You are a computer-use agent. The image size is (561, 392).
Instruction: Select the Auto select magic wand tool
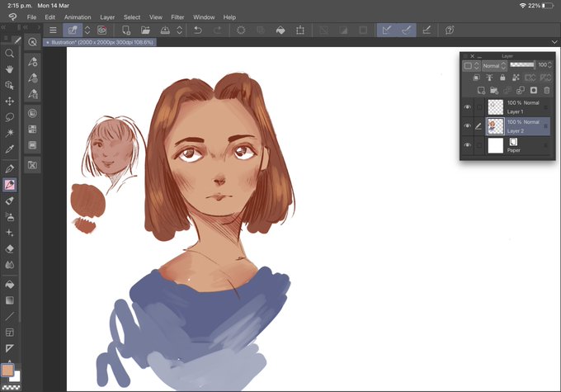pyautogui.click(x=10, y=133)
